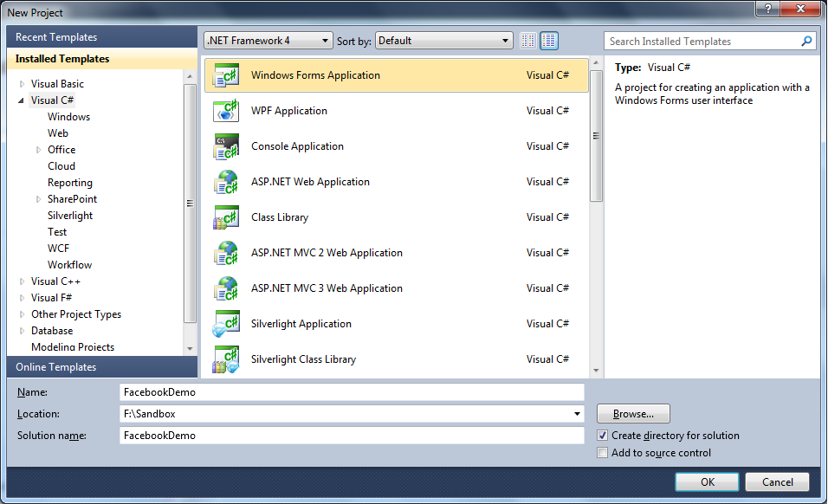Click the search magnifier icon

pos(806,41)
